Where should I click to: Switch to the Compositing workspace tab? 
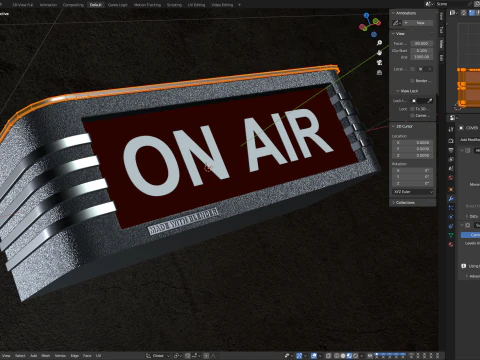point(73,5)
